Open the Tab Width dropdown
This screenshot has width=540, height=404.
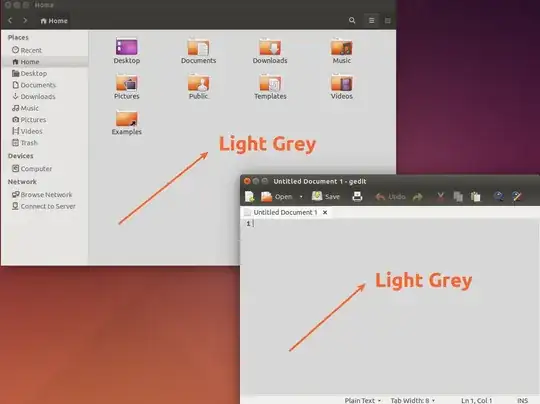413,400
